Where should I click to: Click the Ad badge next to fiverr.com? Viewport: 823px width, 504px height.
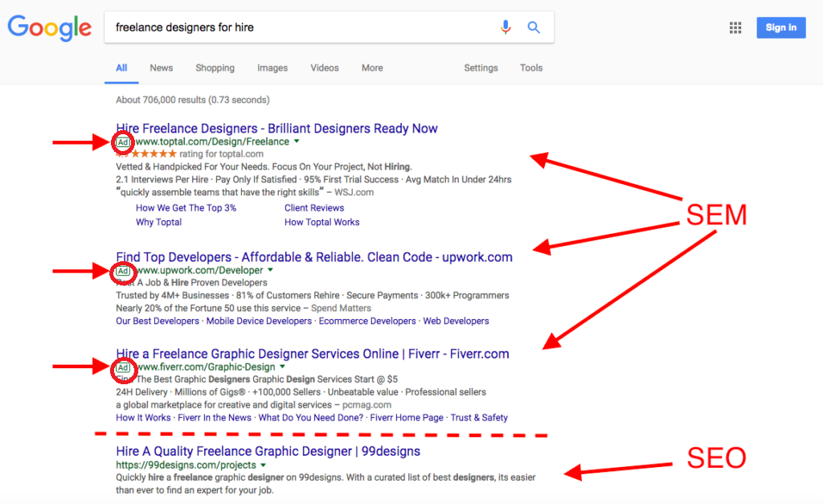123,367
